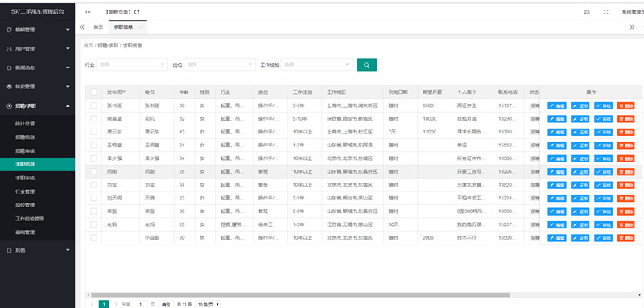This screenshot has width=644, height=308.
Task: Check the box for the 王明堂 row
Action: pos(93,146)
